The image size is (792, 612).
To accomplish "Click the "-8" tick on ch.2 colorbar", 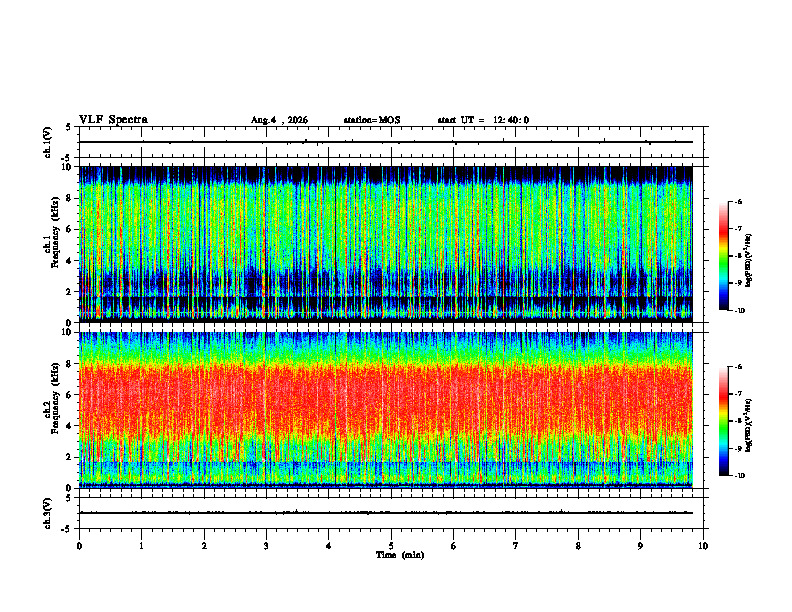I will click(738, 421).
